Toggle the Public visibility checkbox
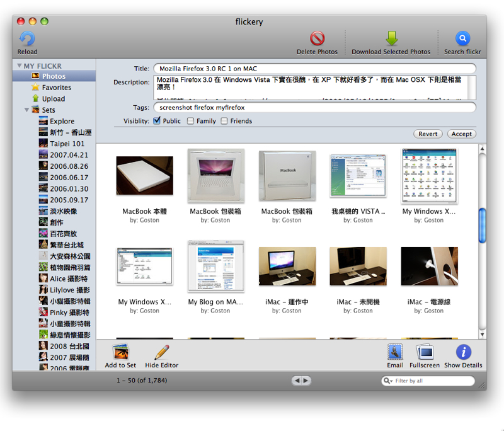 [x=157, y=121]
